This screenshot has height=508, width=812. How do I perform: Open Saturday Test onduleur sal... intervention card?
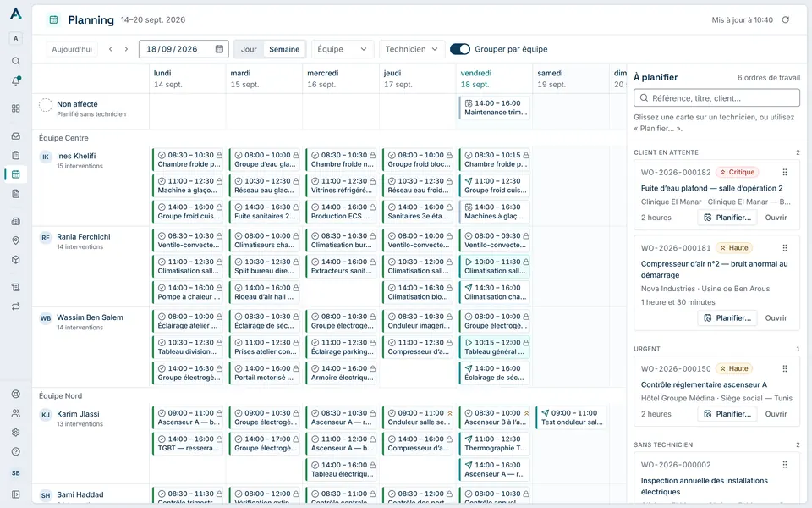coord(571,417)
